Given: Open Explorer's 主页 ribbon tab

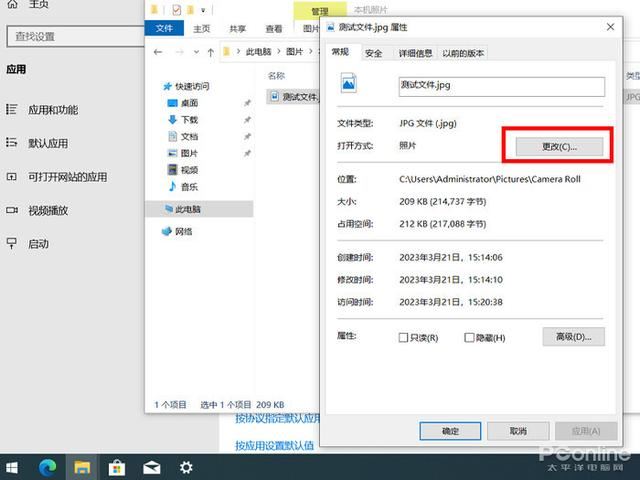Looking at the screenshot, I should pyautogui.click(x=202, y=29).
